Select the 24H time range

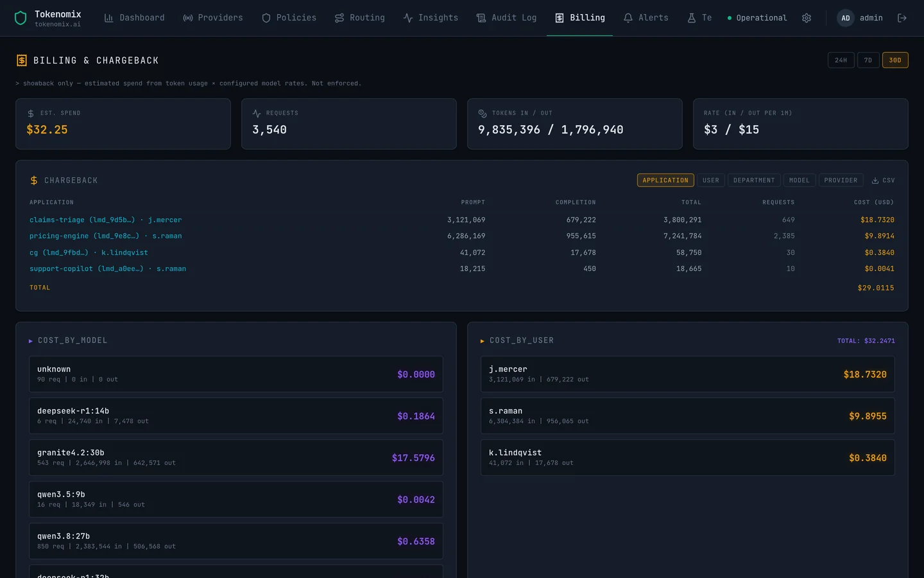click(x=841, y=60)
